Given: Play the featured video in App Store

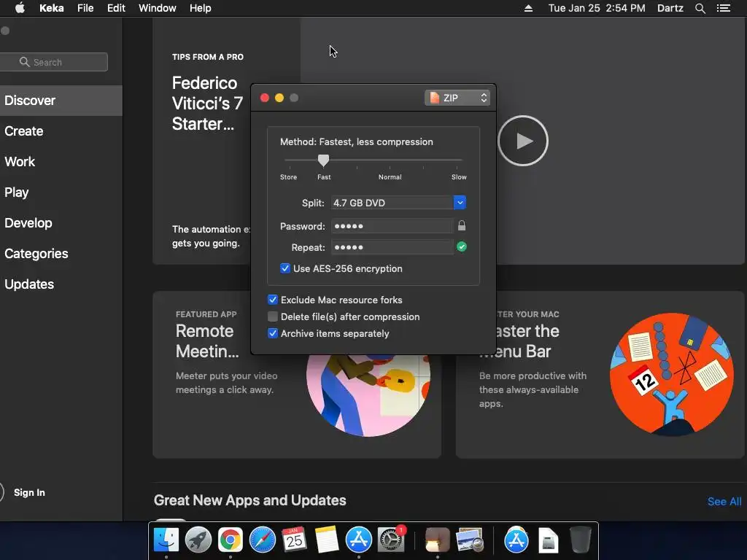Looking at the screenshot, I should (523, 141).
